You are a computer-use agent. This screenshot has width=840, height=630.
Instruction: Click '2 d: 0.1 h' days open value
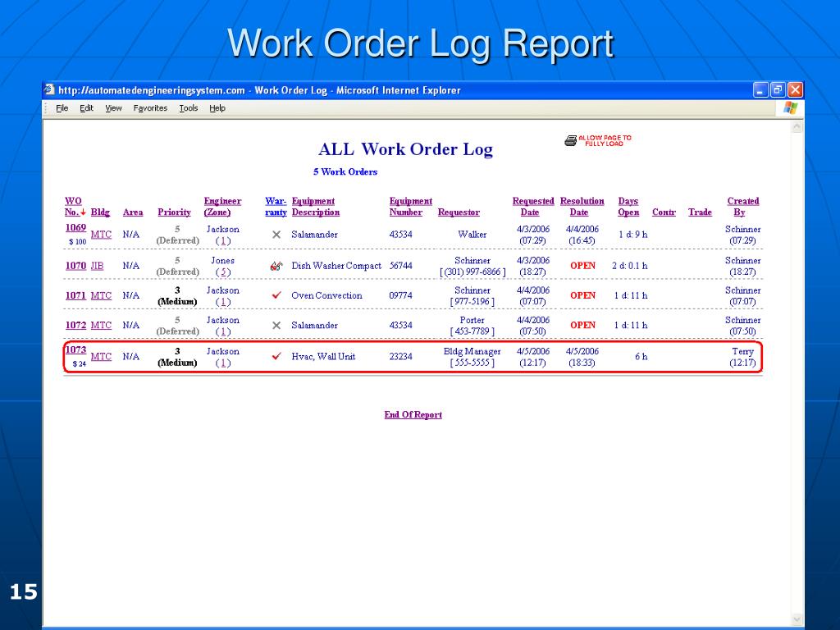pos(630,266)
